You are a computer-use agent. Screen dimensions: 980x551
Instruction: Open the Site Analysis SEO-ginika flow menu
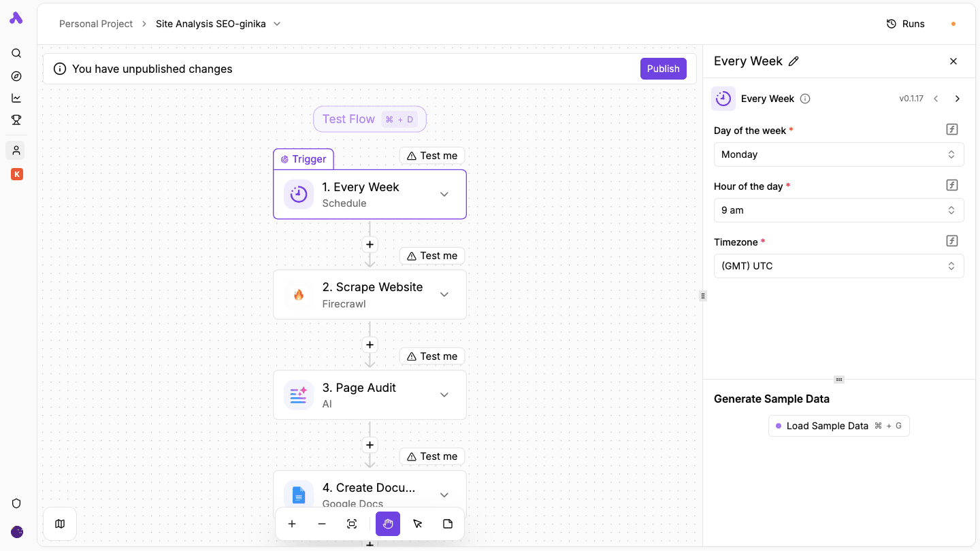(x=277, y=23)
